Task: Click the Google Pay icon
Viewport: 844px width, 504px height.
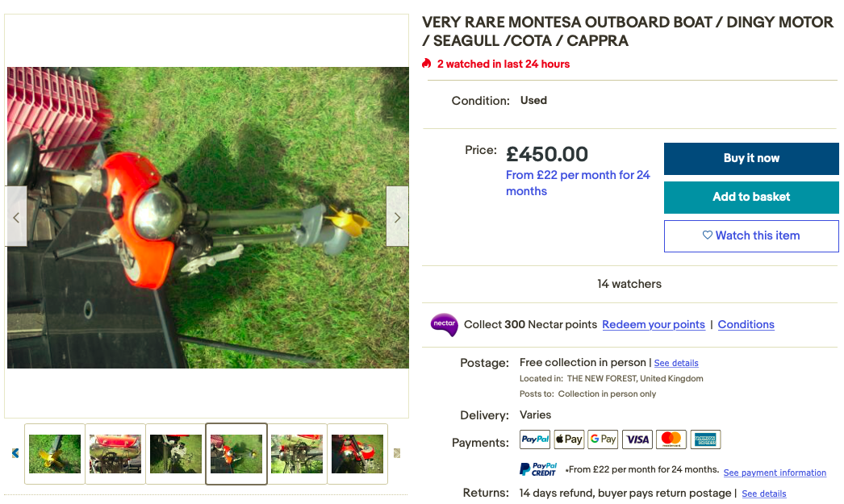Action: (x=603, y=439)
